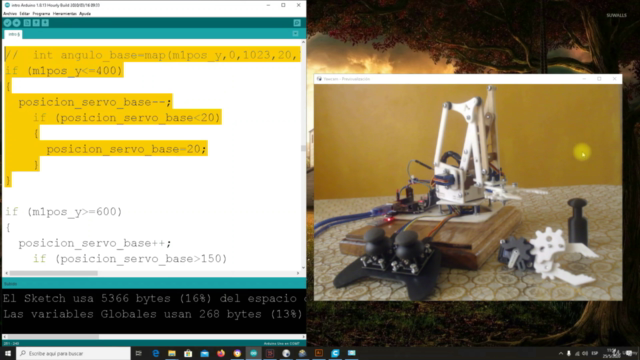
Task: Click line 'if (m1pos_y<=400)'
Action: pos(64,71)
